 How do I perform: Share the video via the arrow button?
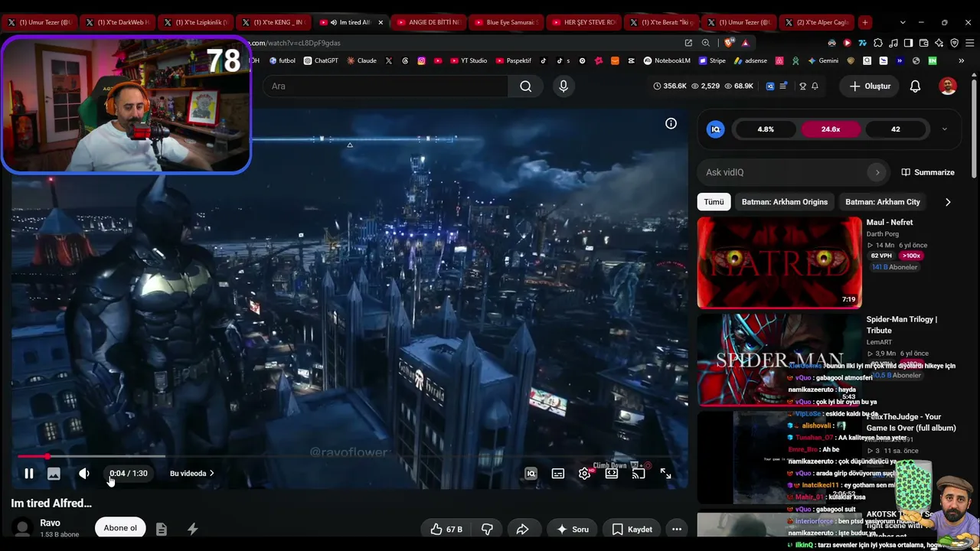[x=523, y=529]
